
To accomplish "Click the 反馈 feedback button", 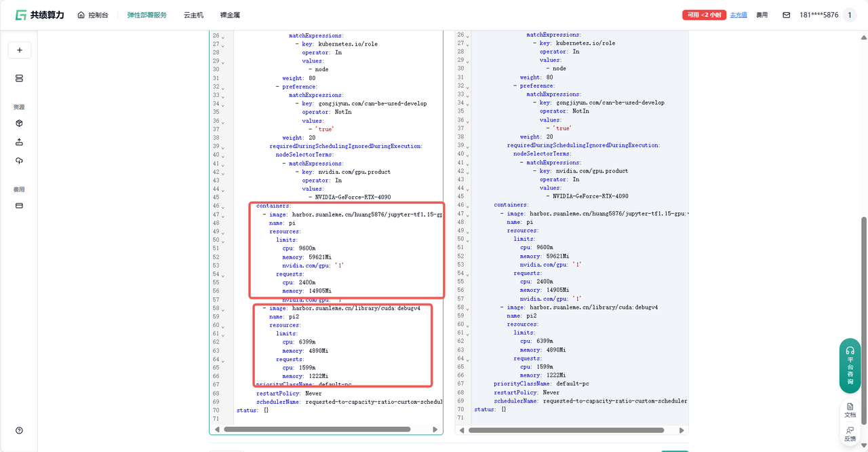I will pyautogui.click(x=850, y=434).
